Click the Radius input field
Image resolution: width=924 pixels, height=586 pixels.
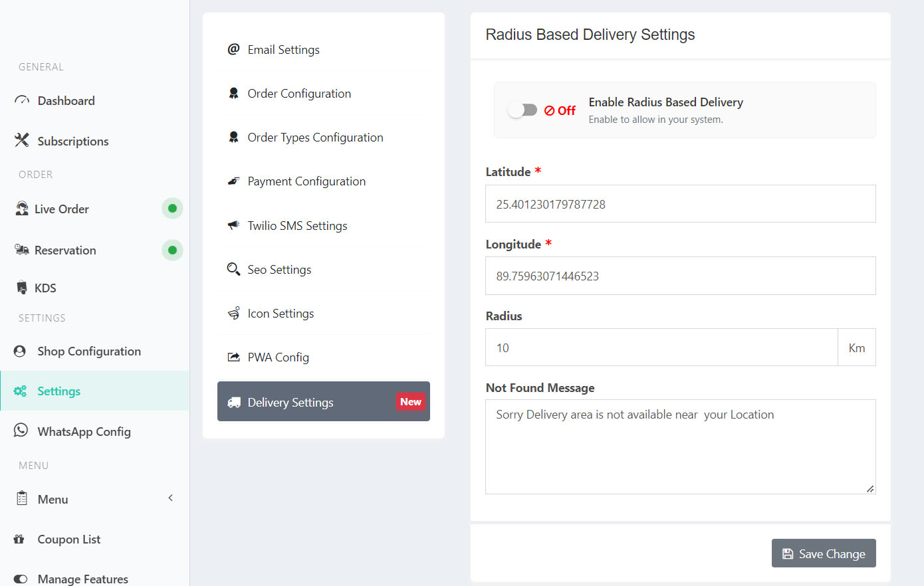pos(661,347)
